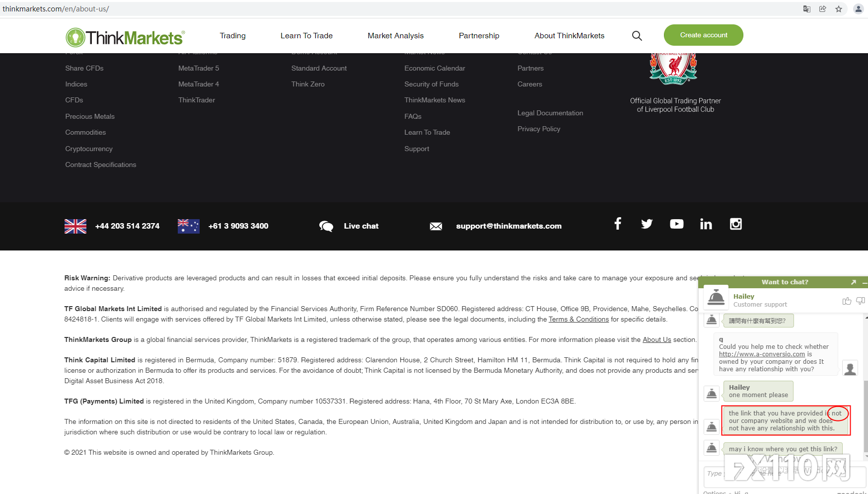The width and height of the screenshot is (868, 494).
Task: Minimize the Want to chat widget
Action: coord(865,282)
